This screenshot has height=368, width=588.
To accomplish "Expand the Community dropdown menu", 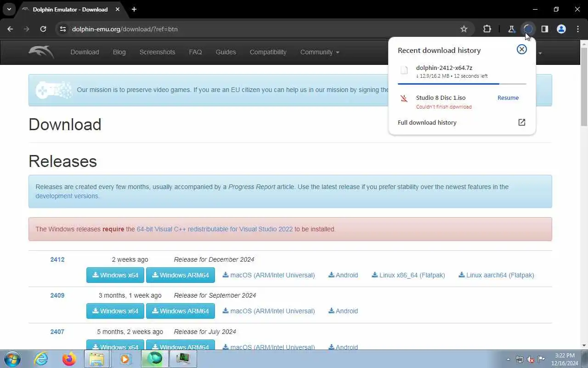I will click(x=320, y=52).
